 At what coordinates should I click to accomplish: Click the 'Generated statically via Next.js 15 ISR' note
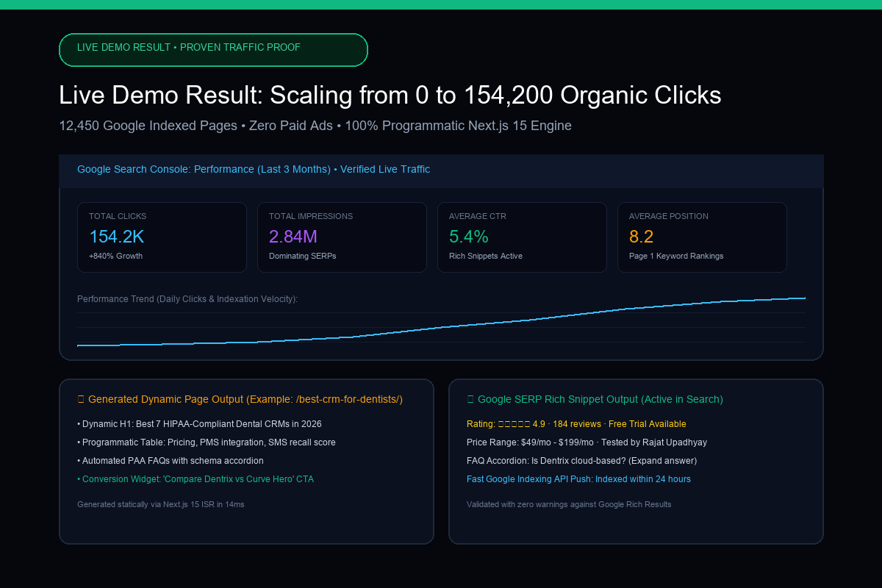(x=161, y=505)
